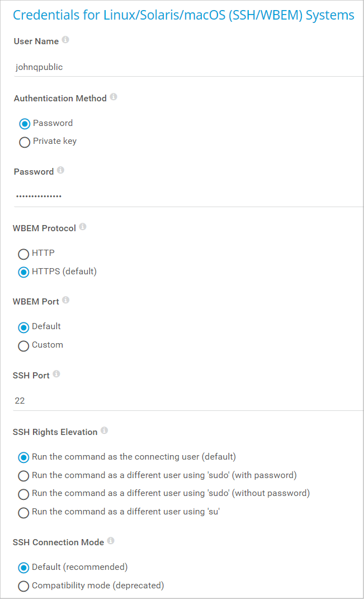364x599 pixels.
Task: Click the Authentication Method help icon
Action: click(x=114, y=97)
